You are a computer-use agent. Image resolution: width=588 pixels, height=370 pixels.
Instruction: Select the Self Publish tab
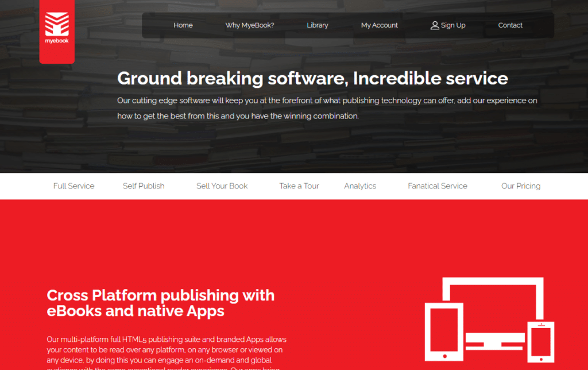click(x=144, y=186)
